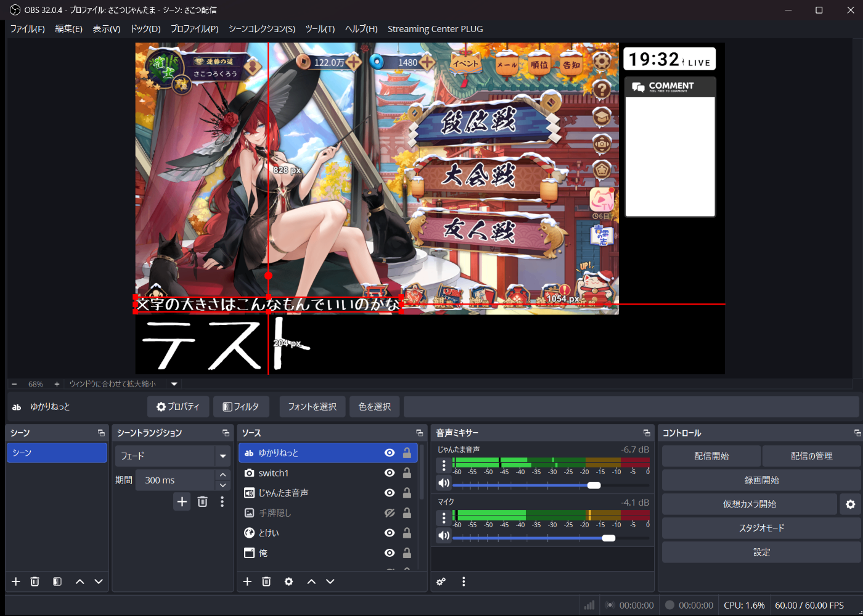The image size is (863, 616).
Task: Move selected source up with arrow icon
Action: [311, 581]
